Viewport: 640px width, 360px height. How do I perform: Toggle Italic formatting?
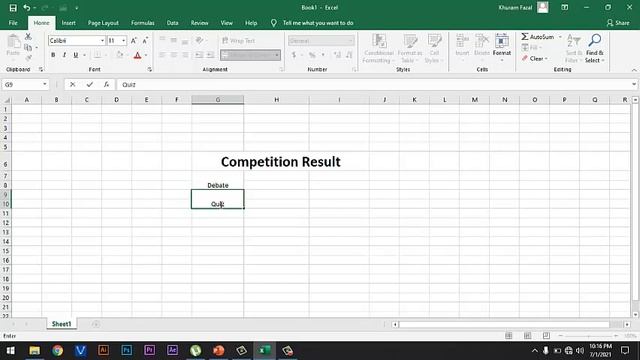click(x=64, y=55)
